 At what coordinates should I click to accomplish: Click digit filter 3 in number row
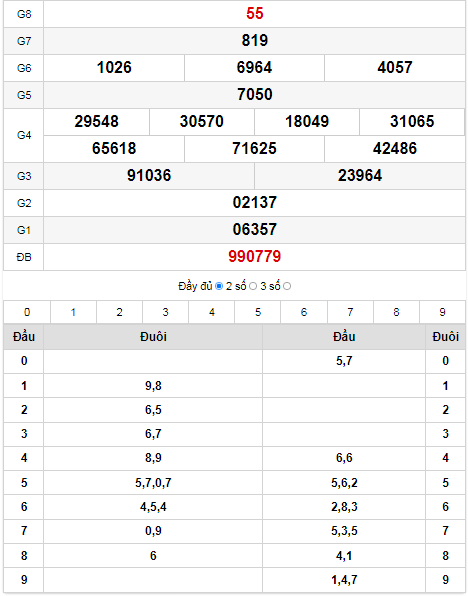click(x=165, y=312)
